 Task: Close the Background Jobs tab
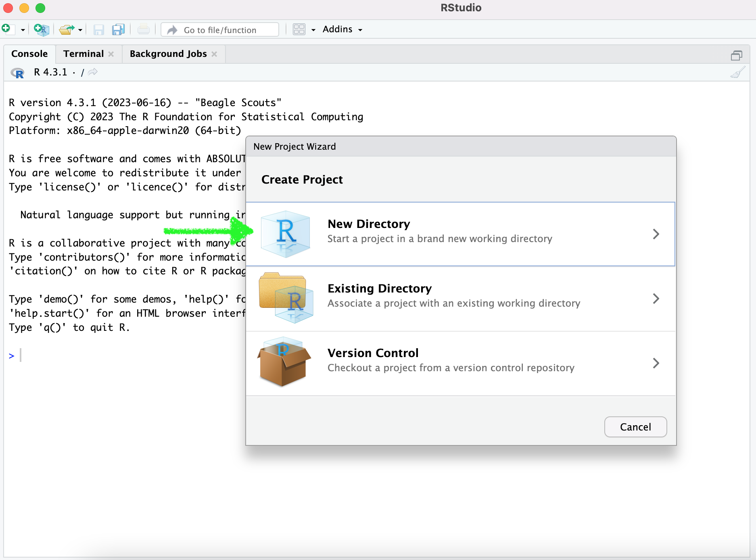pyautogui.click(x=214, y=54)
